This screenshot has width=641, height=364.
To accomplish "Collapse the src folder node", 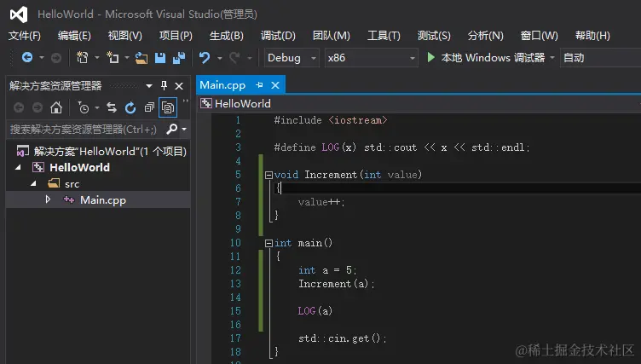I will click(x=33, y=183).
